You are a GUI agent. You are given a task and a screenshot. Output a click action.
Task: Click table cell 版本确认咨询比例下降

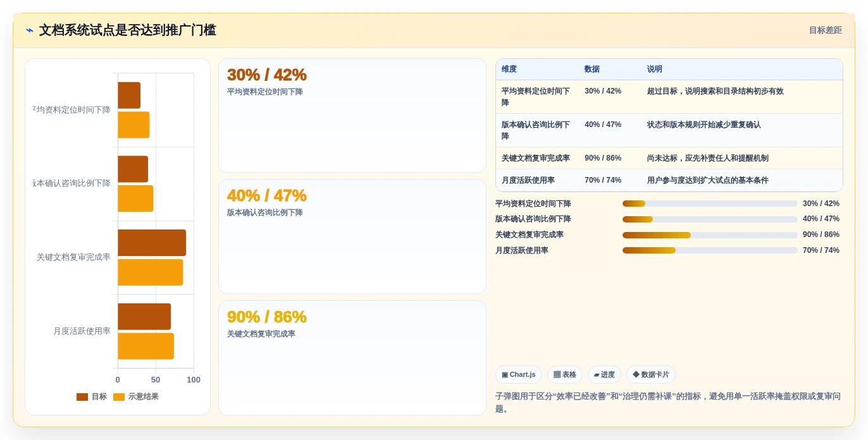536,130
